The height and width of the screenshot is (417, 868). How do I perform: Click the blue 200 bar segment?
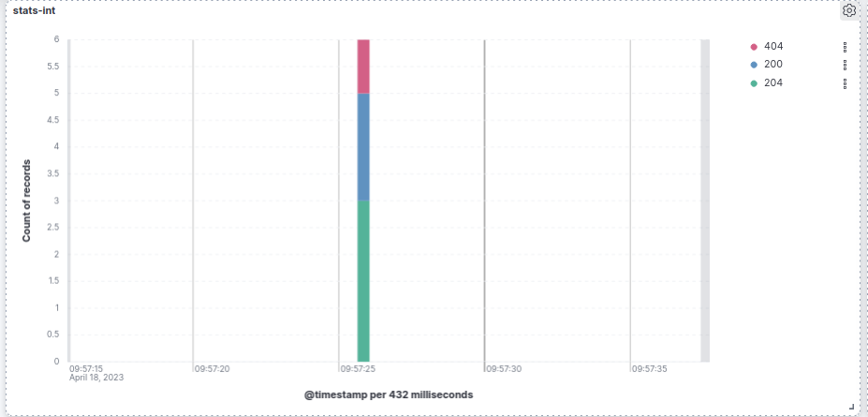363,146
